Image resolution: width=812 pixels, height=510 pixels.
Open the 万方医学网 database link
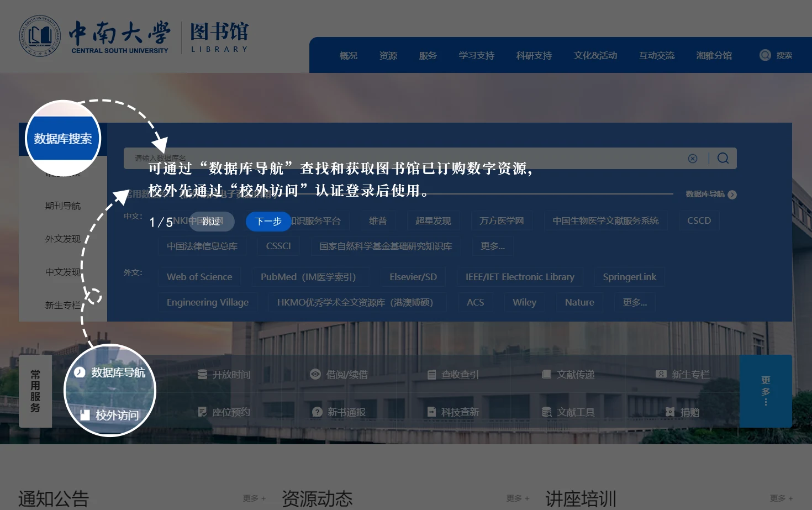(502, 220)
